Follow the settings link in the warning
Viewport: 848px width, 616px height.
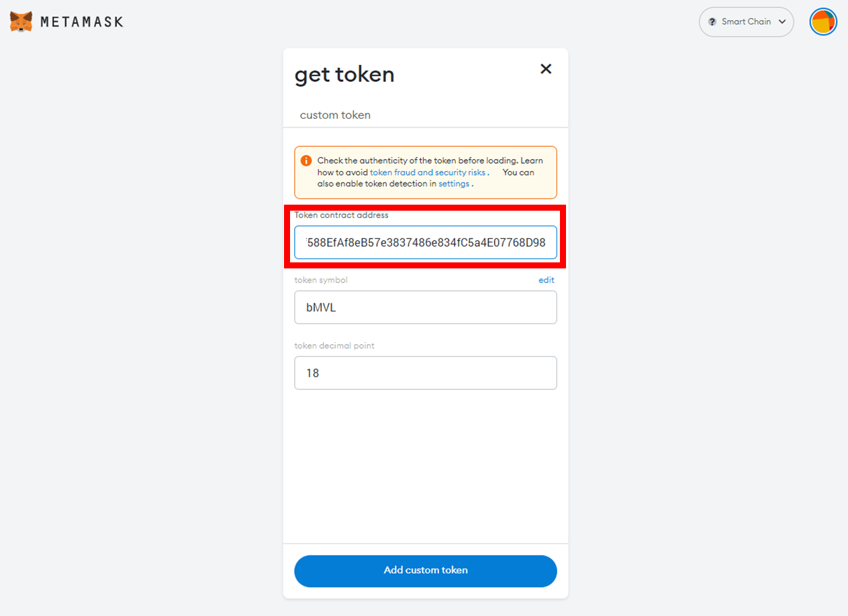pos(454,184)
